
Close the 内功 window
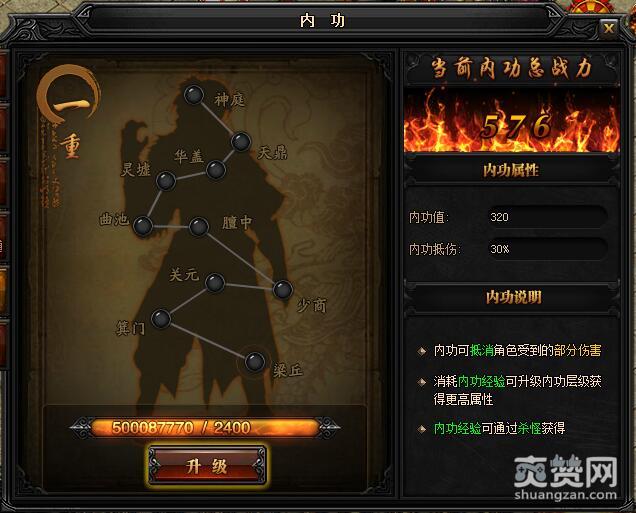(x=608, y=28)
